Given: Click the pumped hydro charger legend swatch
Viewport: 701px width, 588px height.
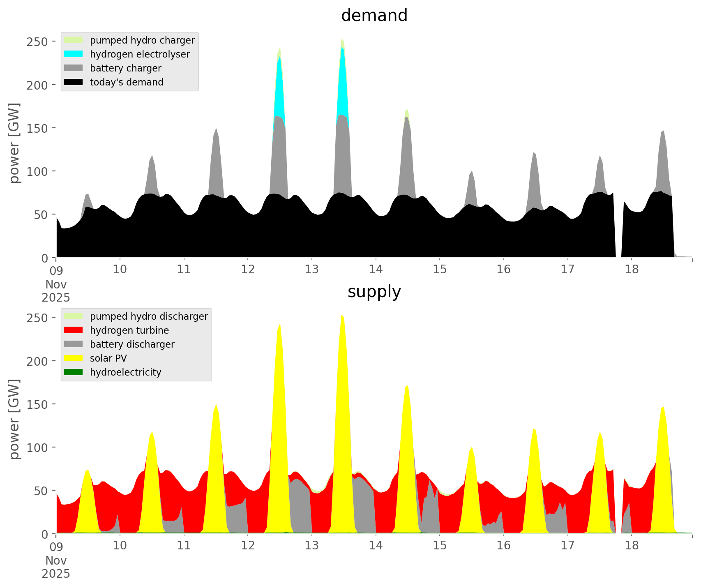Looking at the screenshot, I should click(74, 40).
